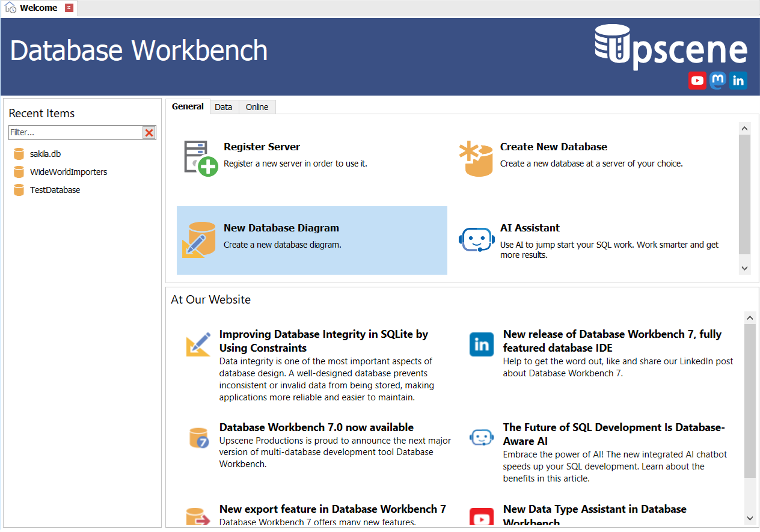Switch to the Online tab
The image size is (760, 532).
click(x=257, y=107)
